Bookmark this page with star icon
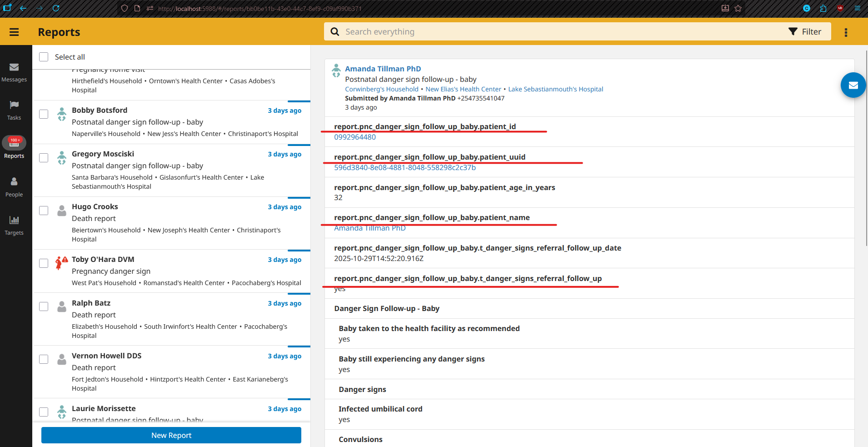The width and height of the screenshot is (868, 447). [738, 8]
